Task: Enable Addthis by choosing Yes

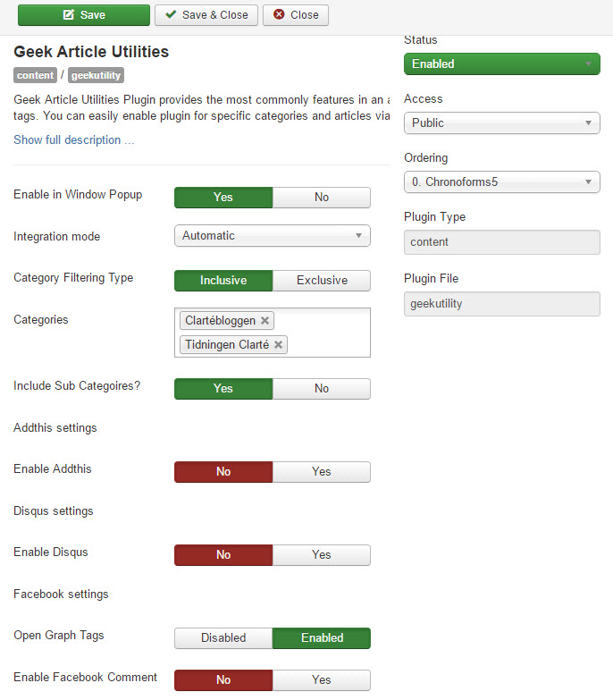Action: pos(321,472)
